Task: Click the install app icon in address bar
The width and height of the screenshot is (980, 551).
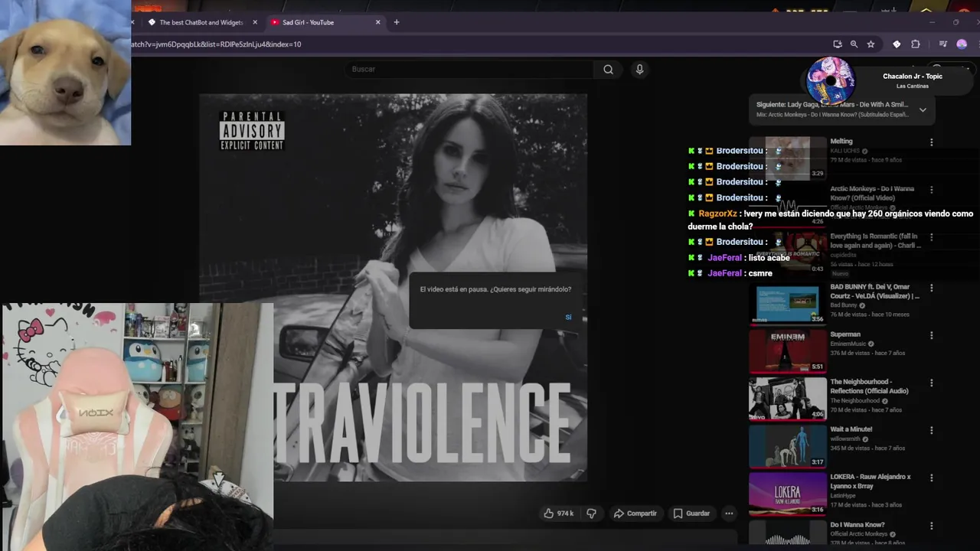Action: click(x=838, y=44)
